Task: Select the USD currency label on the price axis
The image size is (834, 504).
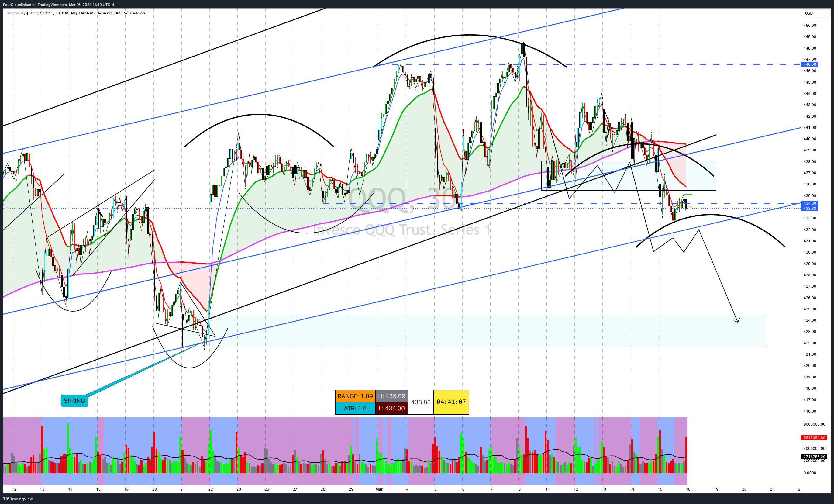Action: [x=808, y=13]
